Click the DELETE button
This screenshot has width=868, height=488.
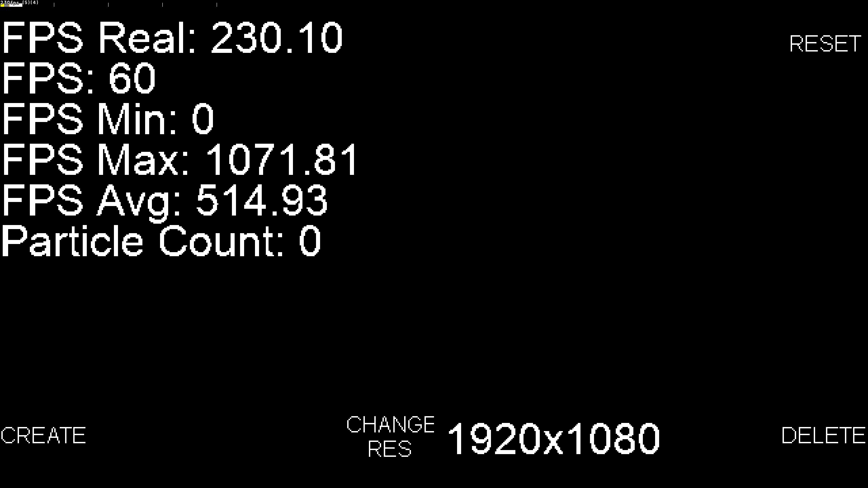click(x=824, y=435)
